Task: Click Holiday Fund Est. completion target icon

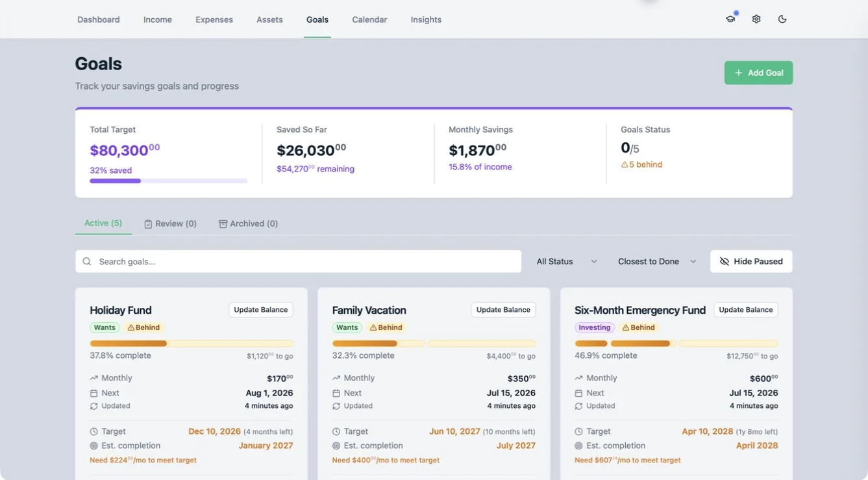Action: point(94,446)
